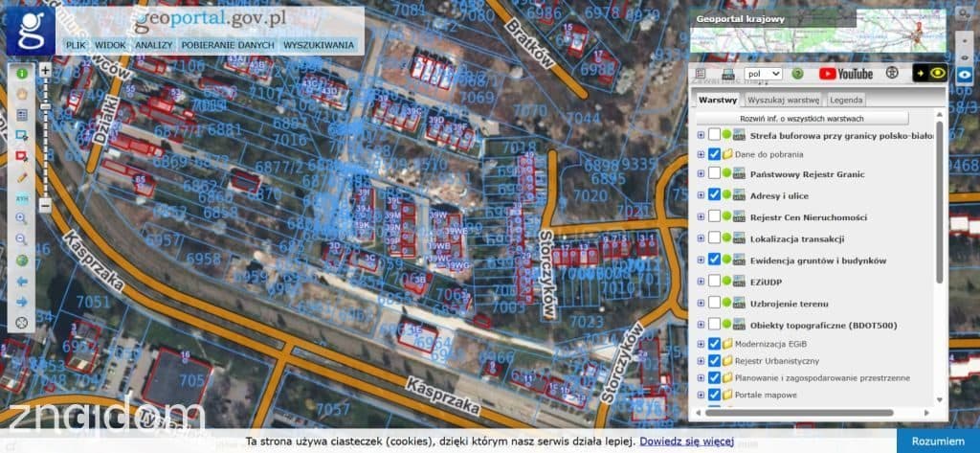Click Rozwiń inf. o wszystkich warstwach button
Viewport: 980px width, 453px height.
coord(802,118)
